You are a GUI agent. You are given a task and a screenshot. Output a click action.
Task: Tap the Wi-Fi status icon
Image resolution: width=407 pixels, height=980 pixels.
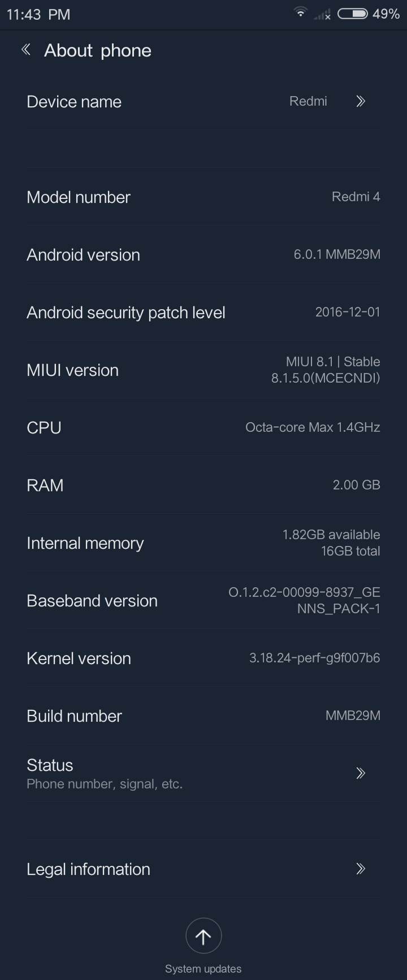300,12
